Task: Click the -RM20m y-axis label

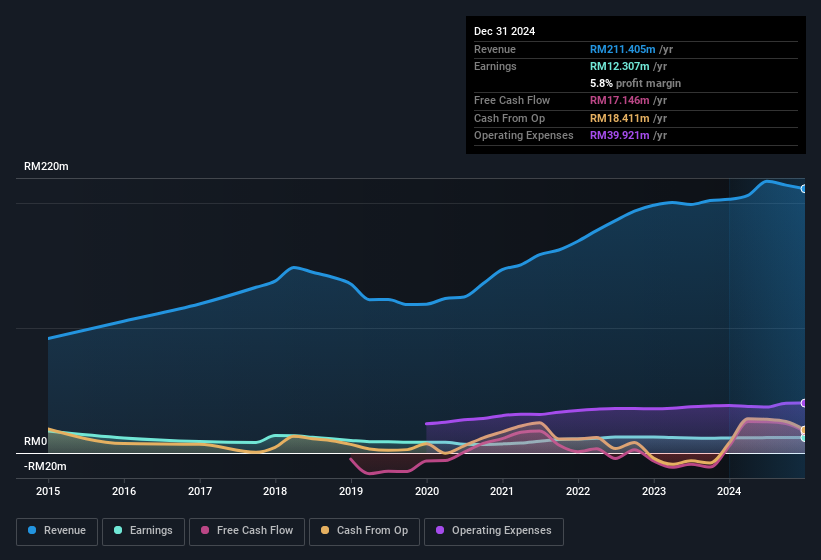Action: [45, 466]
